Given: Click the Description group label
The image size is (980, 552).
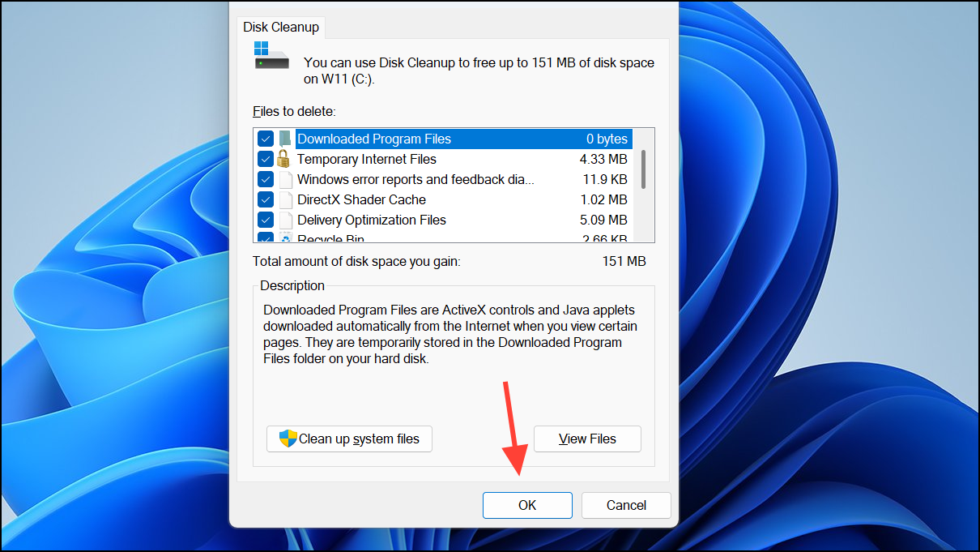Looking at the screenshot, I should pyautogui.click(x=292, y=285).
